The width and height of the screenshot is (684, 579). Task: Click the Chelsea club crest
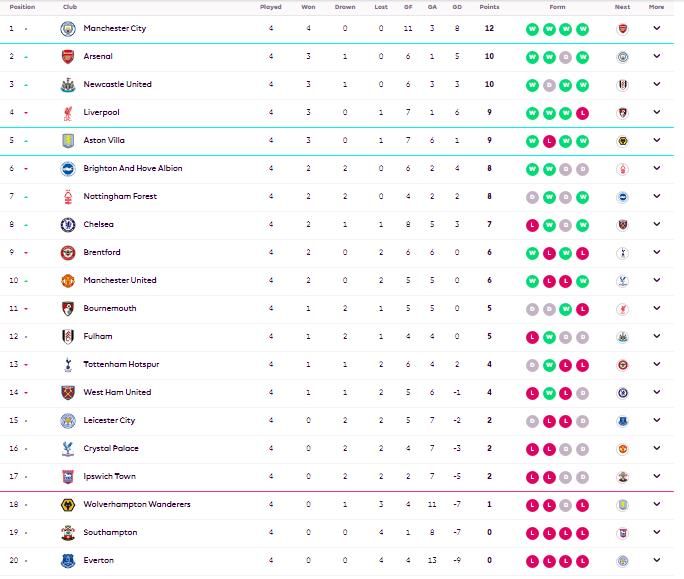(68, 224)
